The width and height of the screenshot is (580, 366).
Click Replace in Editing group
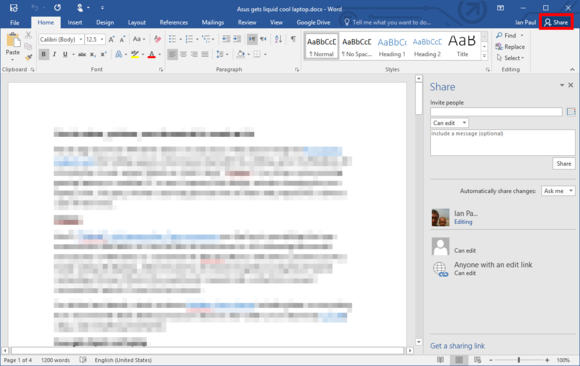[x=510, y=47]
